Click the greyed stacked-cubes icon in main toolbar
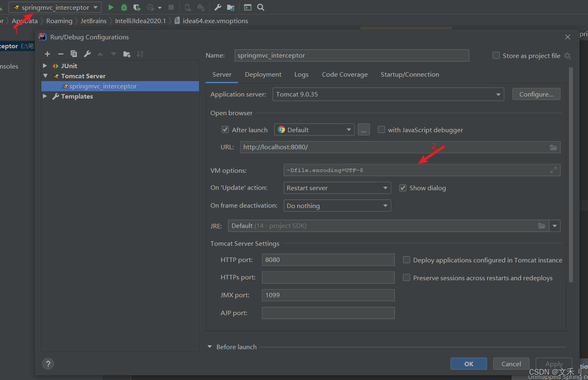 pos(201,7)
